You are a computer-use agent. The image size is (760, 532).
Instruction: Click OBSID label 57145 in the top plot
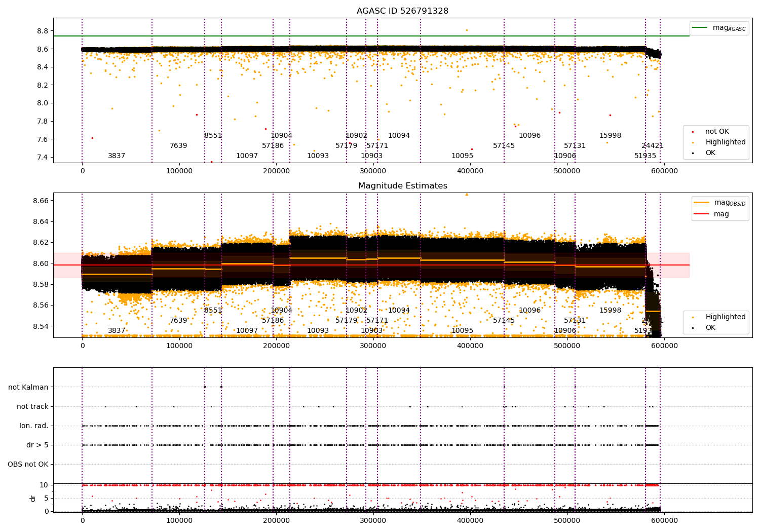504,146
